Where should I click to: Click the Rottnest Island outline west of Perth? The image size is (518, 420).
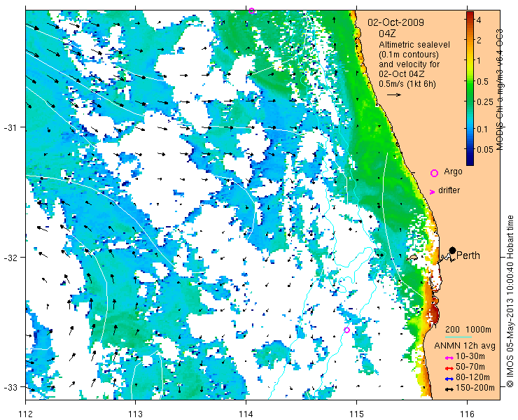[412, 257]
